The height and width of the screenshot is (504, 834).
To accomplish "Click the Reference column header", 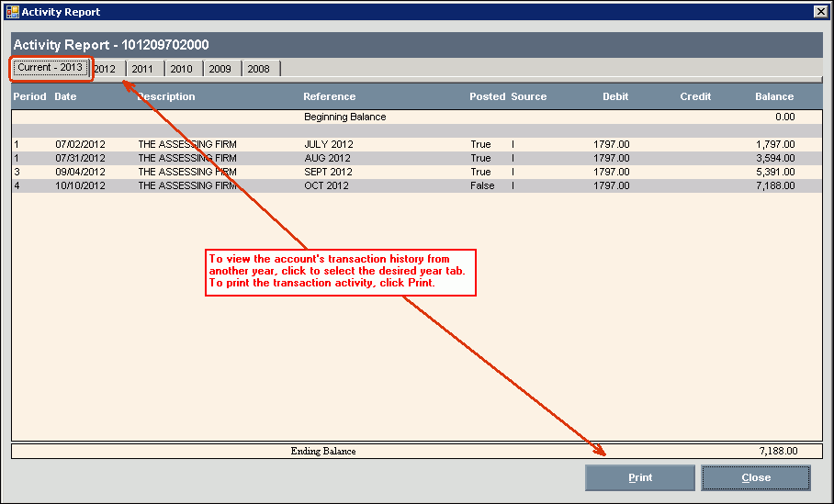I will click(329, 96).
